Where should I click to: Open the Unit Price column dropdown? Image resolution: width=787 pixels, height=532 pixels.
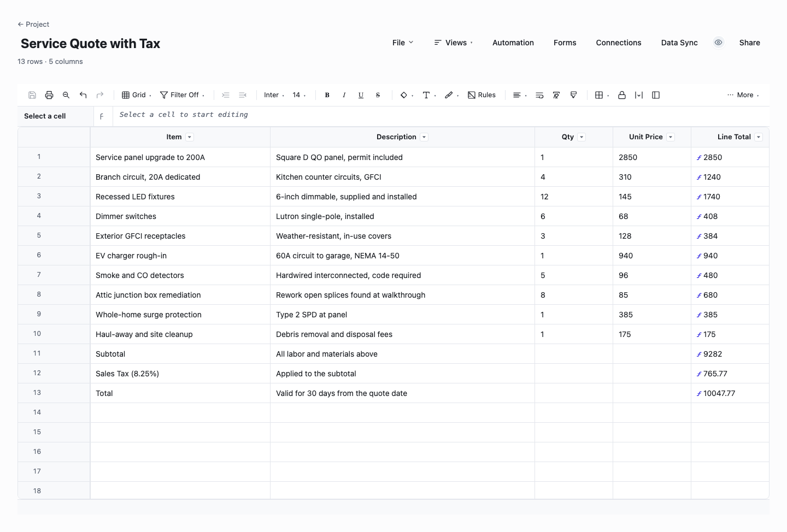671,137
